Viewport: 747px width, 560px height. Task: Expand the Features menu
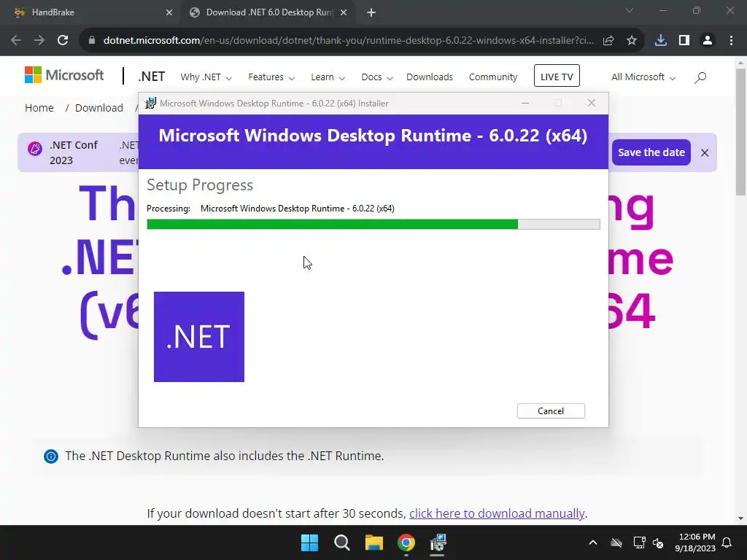(271, 77)
